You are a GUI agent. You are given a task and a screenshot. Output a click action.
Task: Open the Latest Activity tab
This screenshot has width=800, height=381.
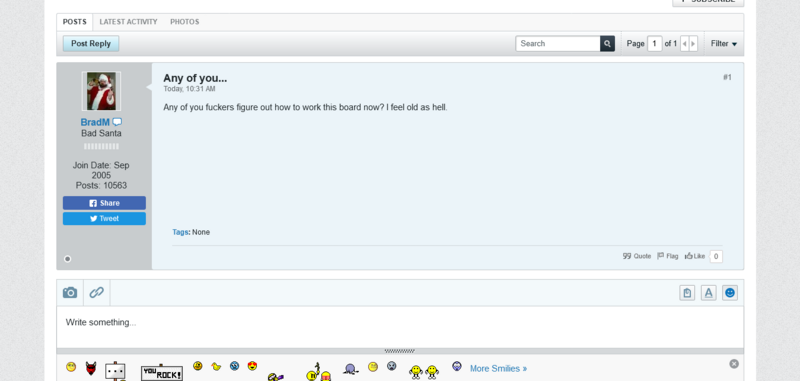tap(128, 22)
